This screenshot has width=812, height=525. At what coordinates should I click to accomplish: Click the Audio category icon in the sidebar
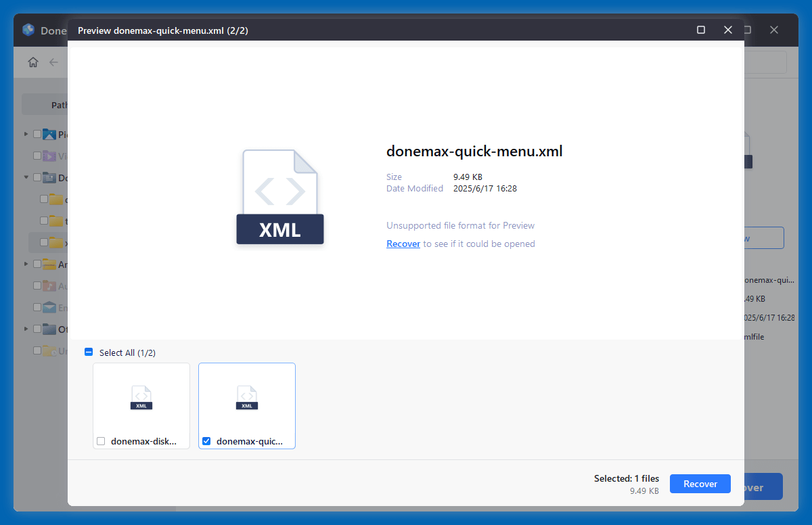click(49, 286)
